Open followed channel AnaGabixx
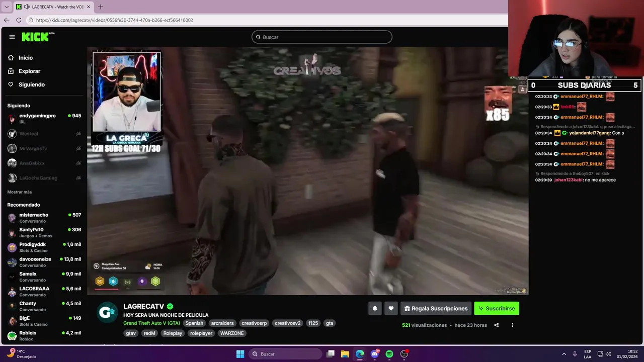 (x=44, y=163)
